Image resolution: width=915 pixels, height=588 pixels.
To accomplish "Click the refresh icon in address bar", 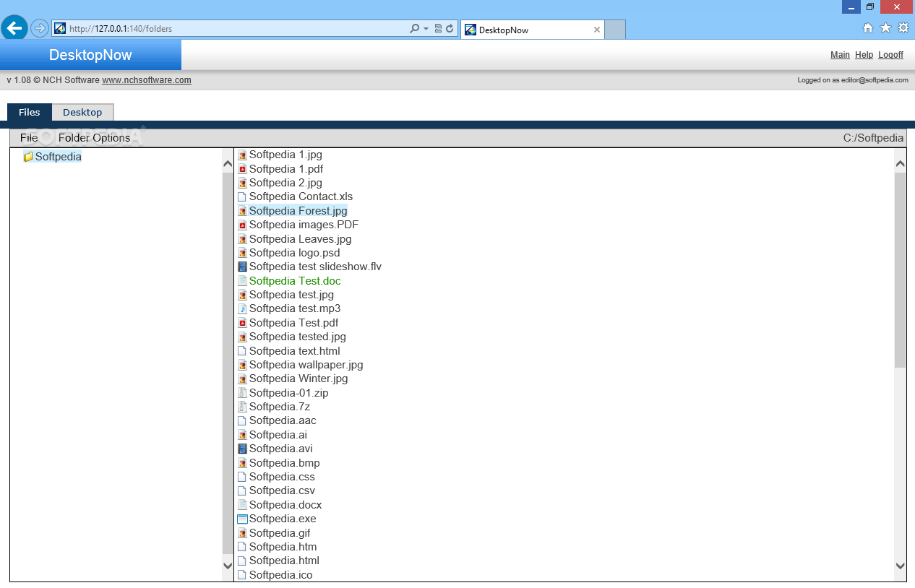I will pos(450,29).
